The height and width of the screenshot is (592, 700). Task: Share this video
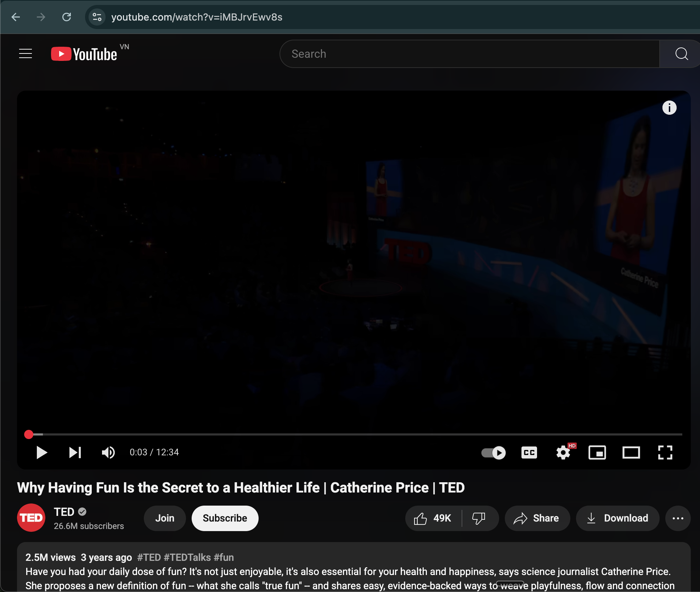[537, 518]
